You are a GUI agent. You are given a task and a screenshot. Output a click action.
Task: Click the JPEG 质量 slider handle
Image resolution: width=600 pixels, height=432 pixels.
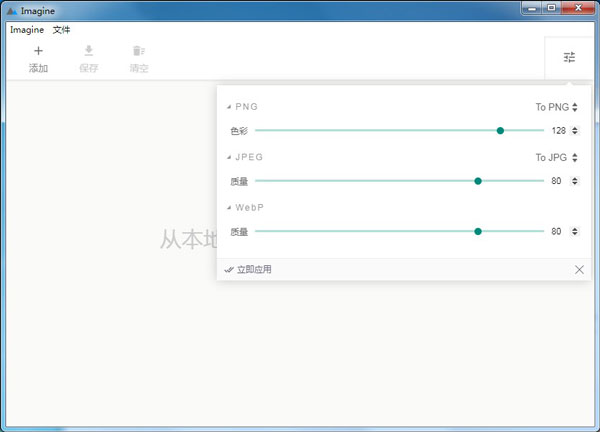pos(478,181)
